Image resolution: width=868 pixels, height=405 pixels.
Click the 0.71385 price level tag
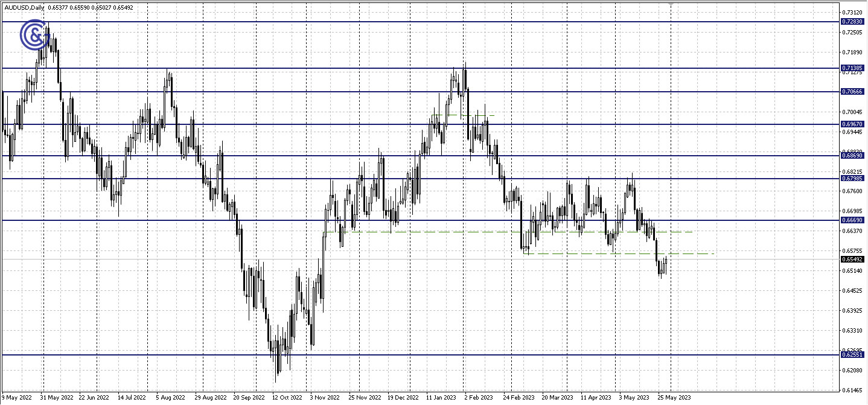click(854, 68)
